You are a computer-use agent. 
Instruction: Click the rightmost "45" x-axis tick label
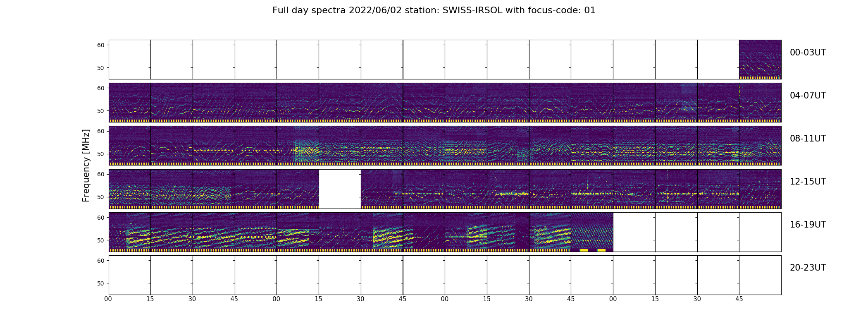coord(739,299)
